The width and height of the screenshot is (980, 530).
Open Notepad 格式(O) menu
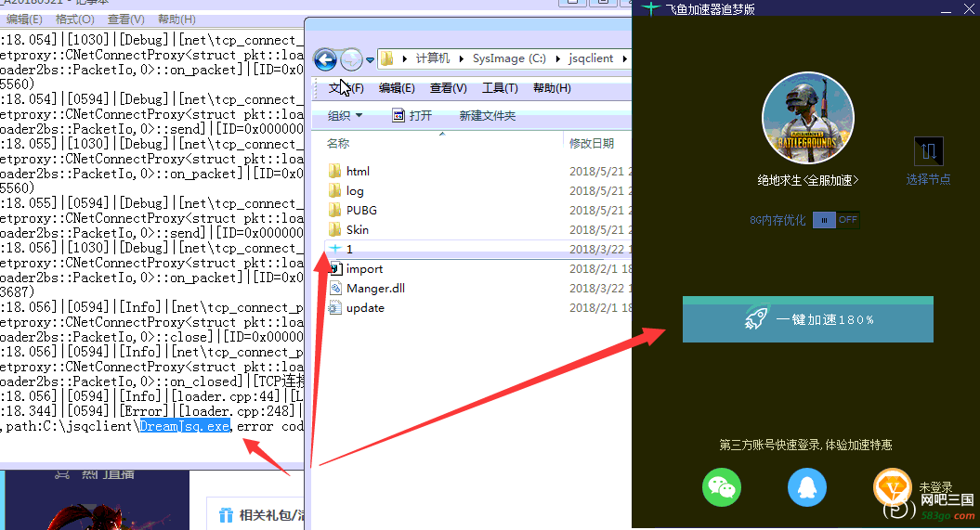pyautogui.click(x=75, y=19)
